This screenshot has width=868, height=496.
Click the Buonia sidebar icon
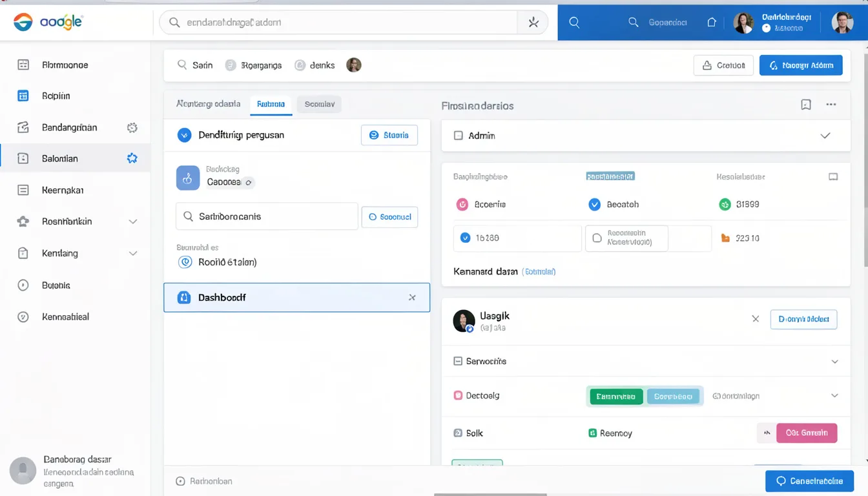[x=23, y=285]
